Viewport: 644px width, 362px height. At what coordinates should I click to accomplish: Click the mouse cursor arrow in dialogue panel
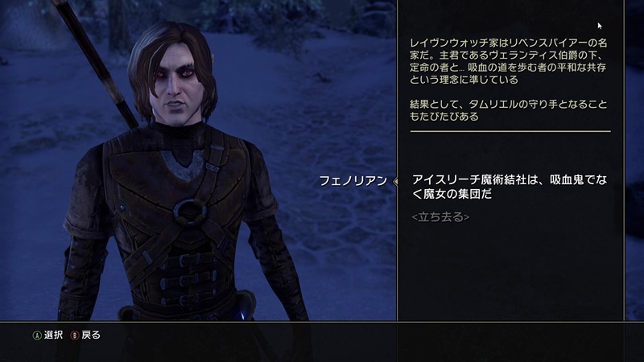point(600,26)
